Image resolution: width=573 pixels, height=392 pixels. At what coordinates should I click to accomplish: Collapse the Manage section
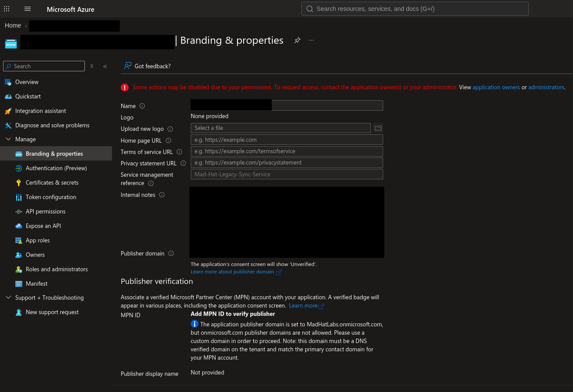8,139
